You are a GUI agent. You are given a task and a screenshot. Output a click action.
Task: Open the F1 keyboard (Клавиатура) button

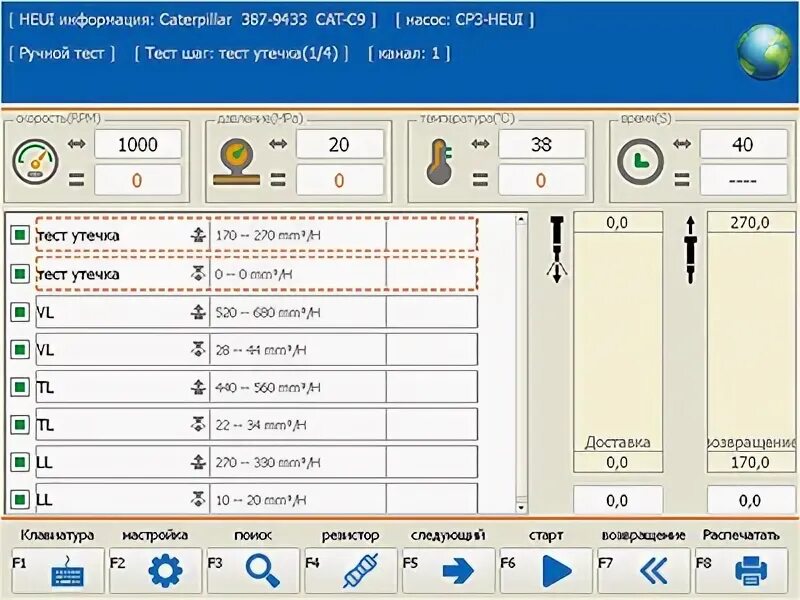click(x=57, y=570)
